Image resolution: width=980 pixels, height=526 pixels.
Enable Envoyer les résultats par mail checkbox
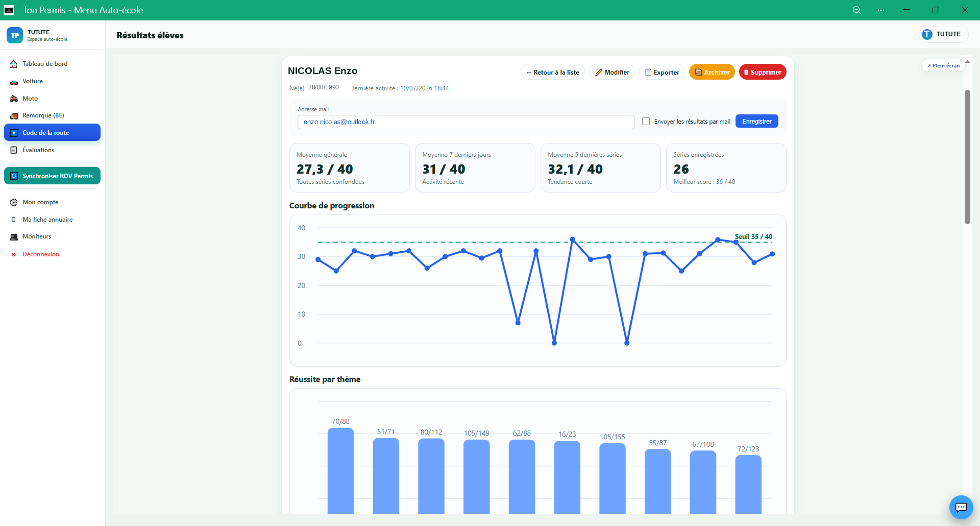coord(646,122)
